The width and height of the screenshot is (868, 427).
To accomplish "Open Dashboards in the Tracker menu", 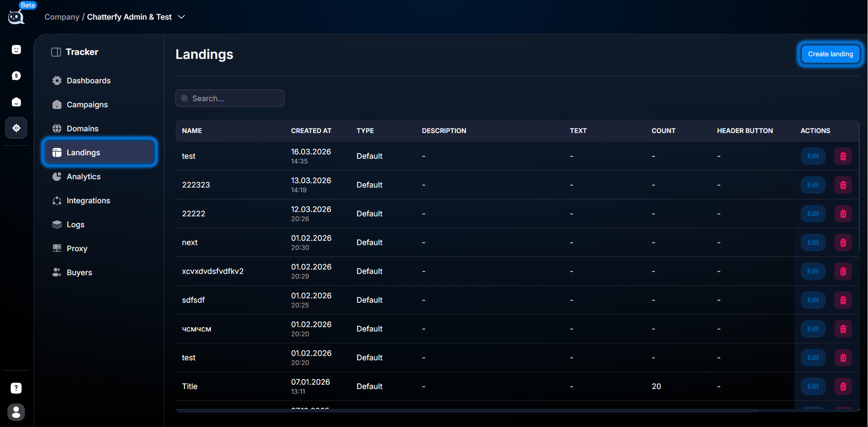I will tap(99, 81).
